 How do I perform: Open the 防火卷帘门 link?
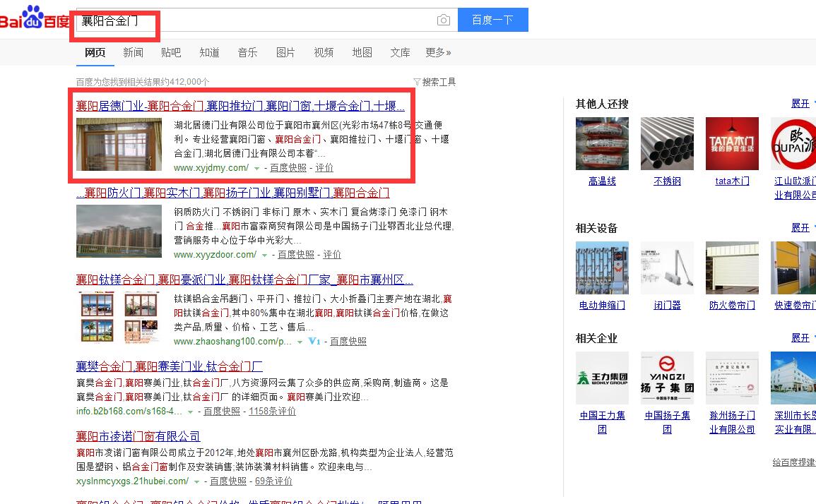click(732, 306)
